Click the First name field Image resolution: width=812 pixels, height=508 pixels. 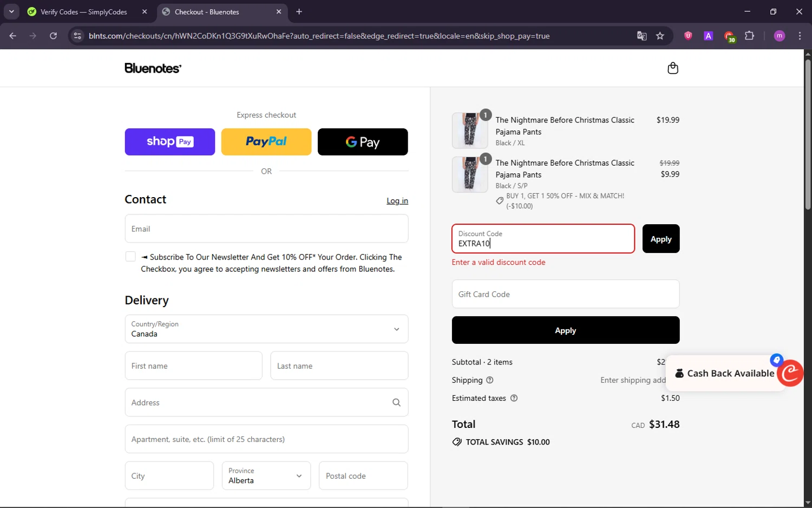[x=193, y=366]
